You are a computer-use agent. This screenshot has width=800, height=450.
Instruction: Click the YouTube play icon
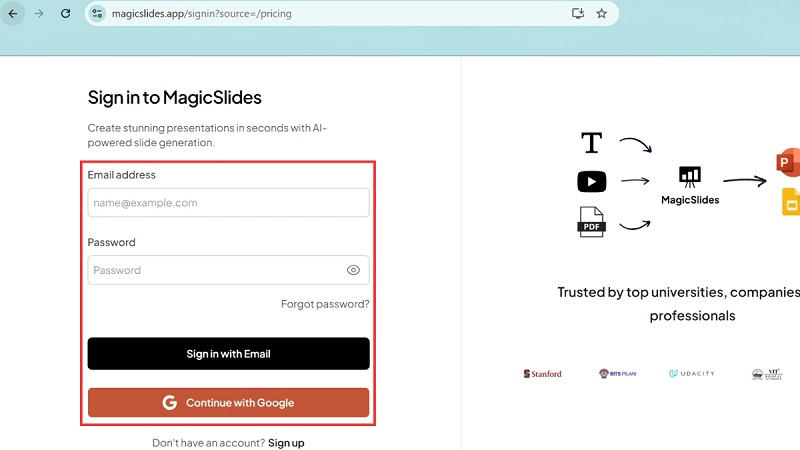(591, 181)
